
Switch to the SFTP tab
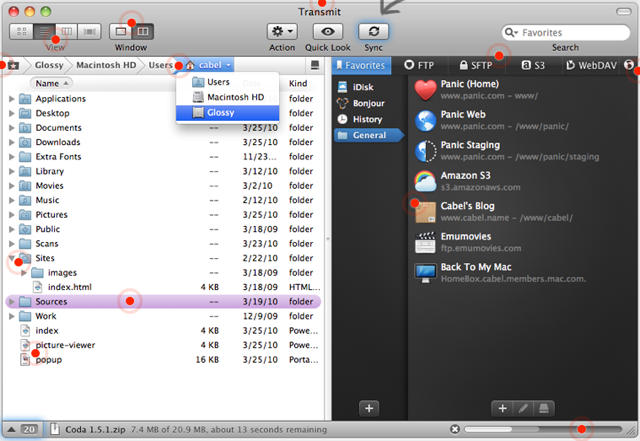[x=510, y=65]
